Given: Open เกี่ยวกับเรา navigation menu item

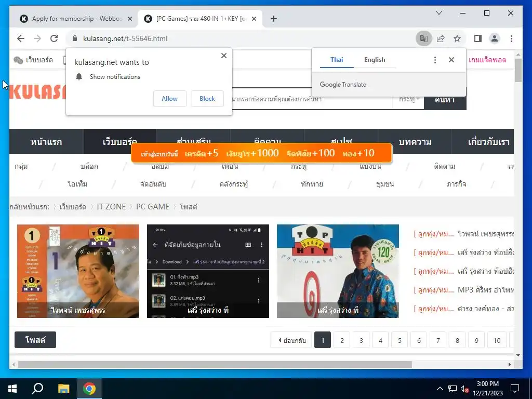Looking at the screenshot, I should pyautogui.click(x=488, y=141).
